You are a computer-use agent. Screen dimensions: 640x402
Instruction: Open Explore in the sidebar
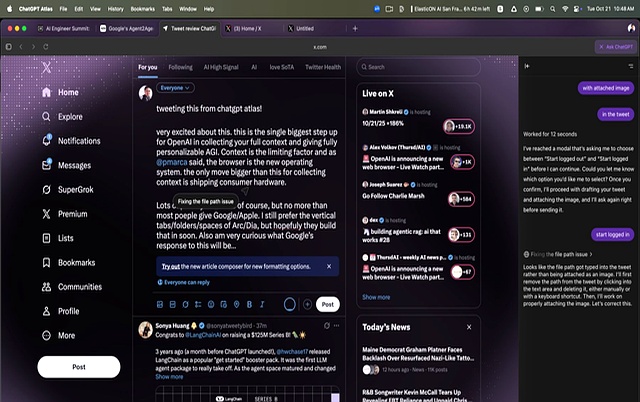62,117
